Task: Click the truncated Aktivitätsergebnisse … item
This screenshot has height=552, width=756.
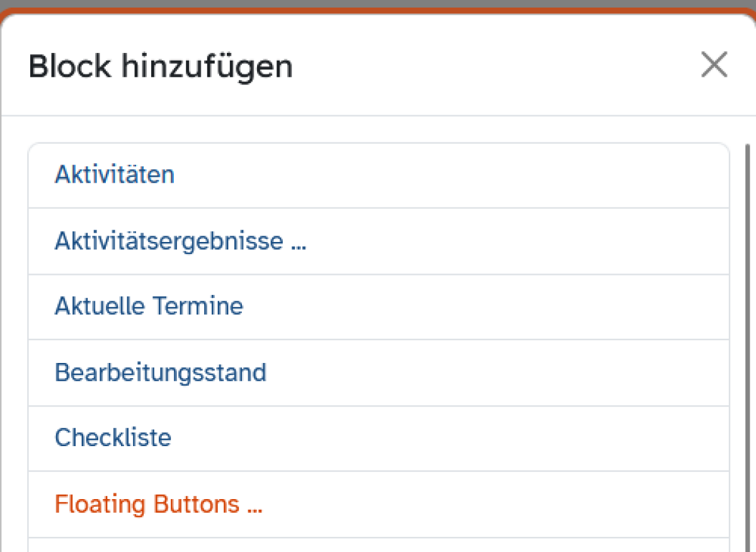Action: pyautogui.click(x=180, y=241)
